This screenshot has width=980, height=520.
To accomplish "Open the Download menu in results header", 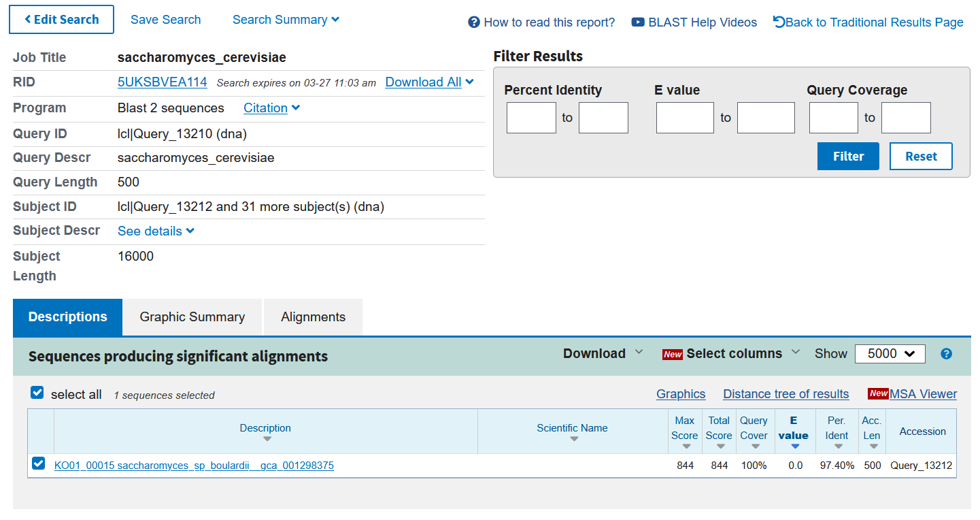I will pos(603,353).
